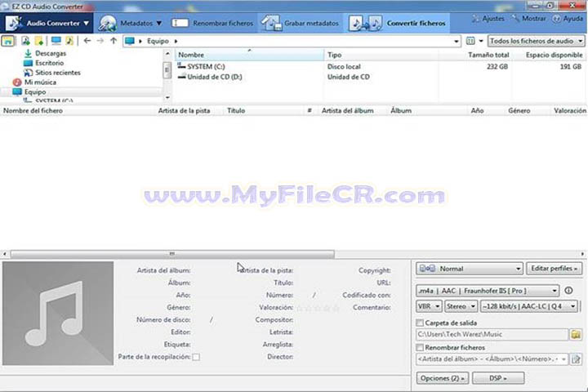Toggle the folder browser pane icon
588x392 pixels.
click(8, 41)
